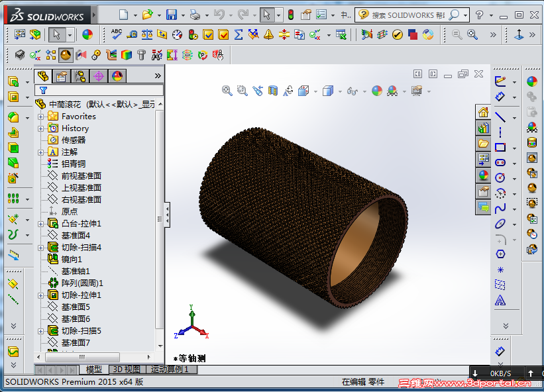The width and height of the screenshot is (544, 392).
Task: Expand the 注解 annotations node
Action: [x=40, y=152]
